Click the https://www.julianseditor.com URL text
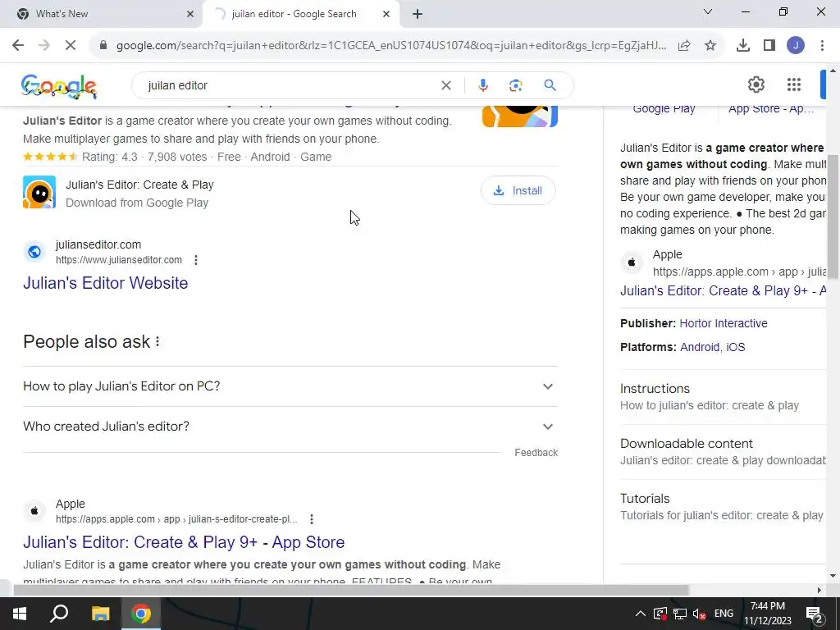The width and height of the screenshot is (840, 630). pyautogui.click(x=119, y=260)
